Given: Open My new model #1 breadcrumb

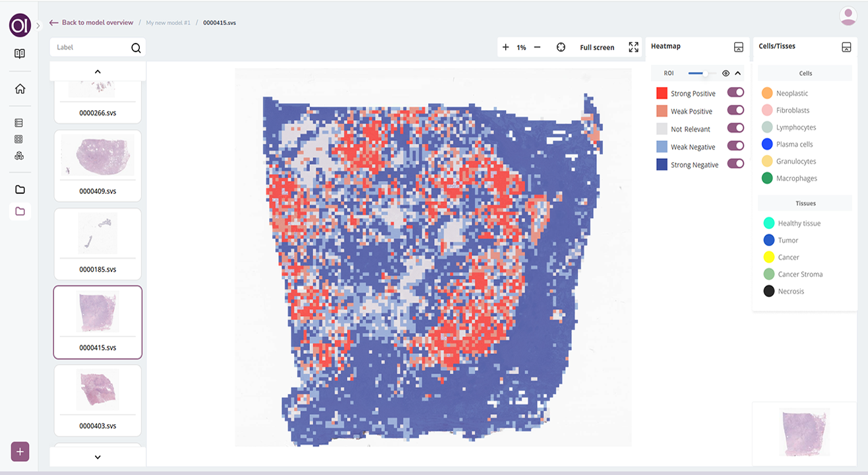Looking at the screenshot, I should pyautogui.click(x=168, y=23).
